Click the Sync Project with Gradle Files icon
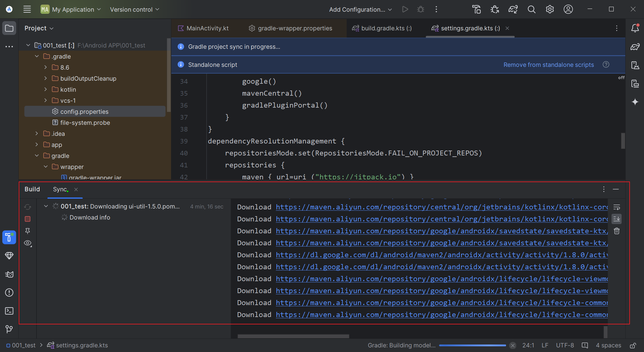 pyautogui.click(x=513, y=10)
